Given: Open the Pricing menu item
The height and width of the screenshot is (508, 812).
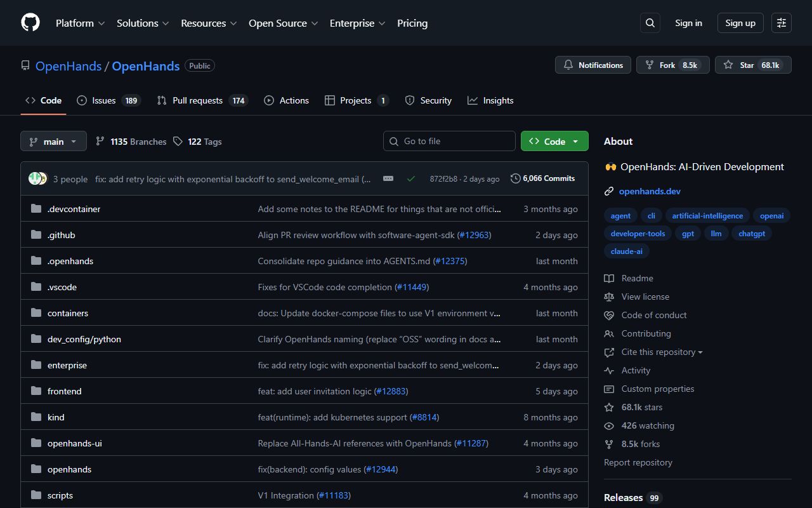Looking at the screenshot, I should point(412,23).
